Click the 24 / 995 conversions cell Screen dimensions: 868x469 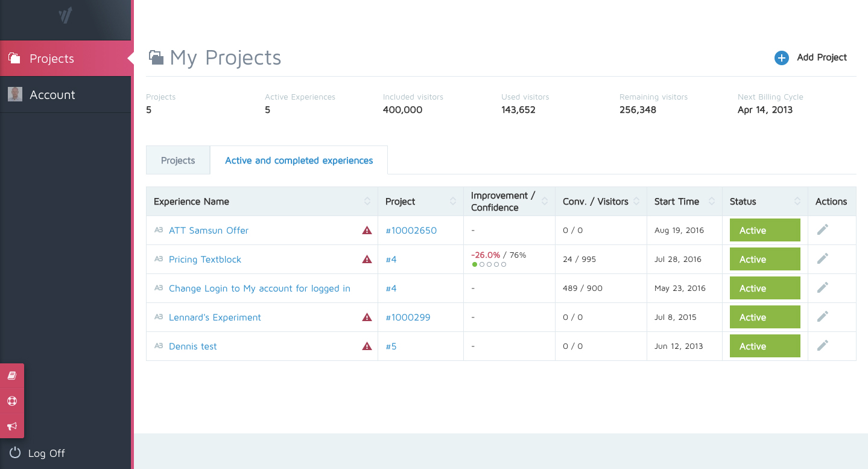point(579,260)
